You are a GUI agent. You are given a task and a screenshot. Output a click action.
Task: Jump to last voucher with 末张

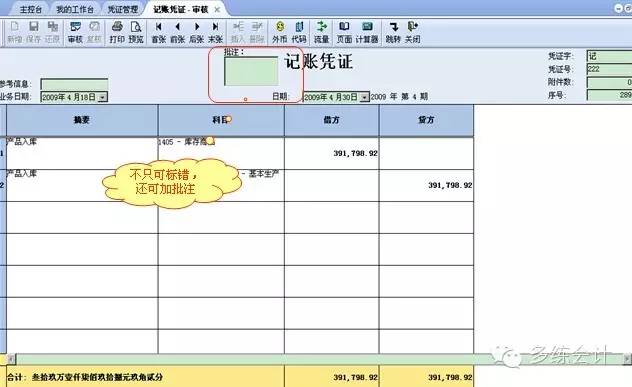tap(215, 32)
